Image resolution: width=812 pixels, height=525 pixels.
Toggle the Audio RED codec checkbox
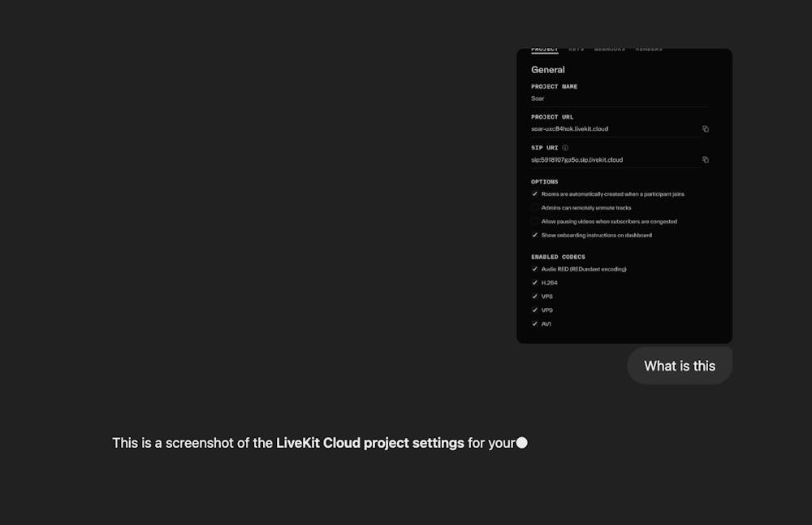(x=535, y=269)
